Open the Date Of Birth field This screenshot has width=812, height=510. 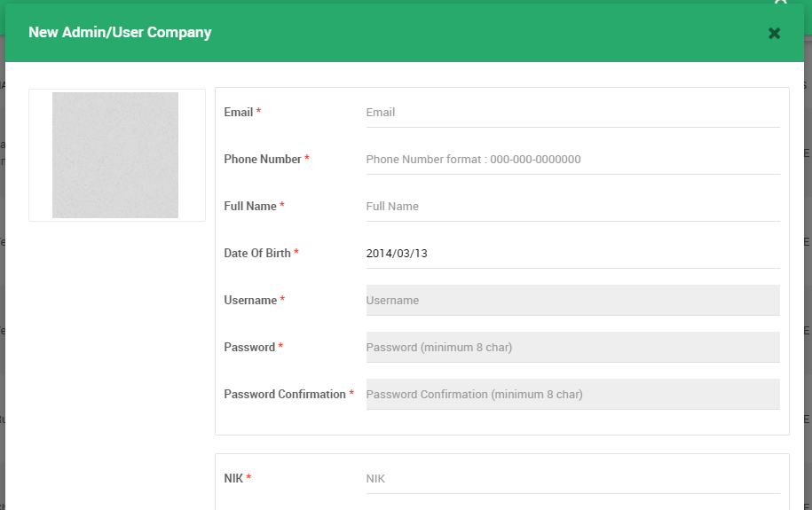click(x=572, y=253)
